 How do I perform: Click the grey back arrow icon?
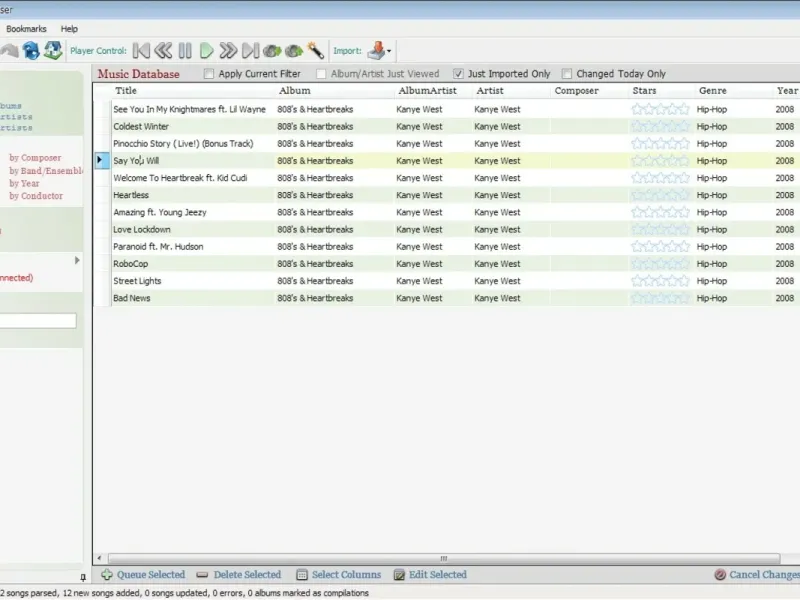9,51
